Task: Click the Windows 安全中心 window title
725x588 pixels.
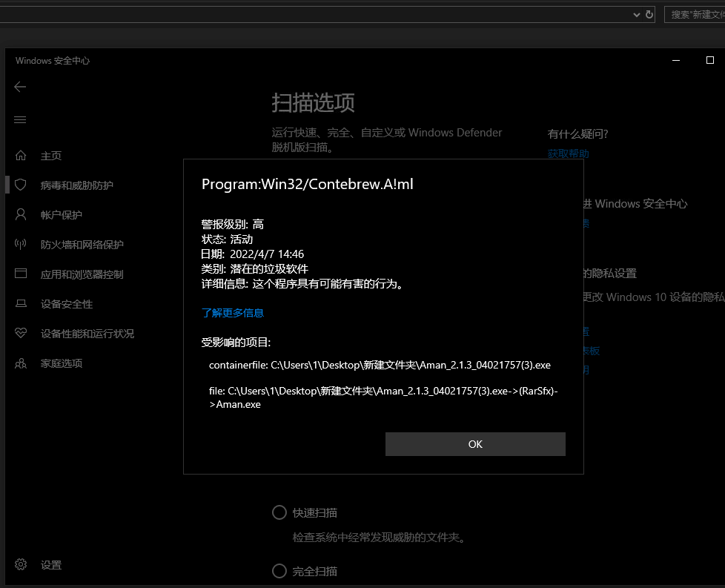Action: (x=52, y=61)
